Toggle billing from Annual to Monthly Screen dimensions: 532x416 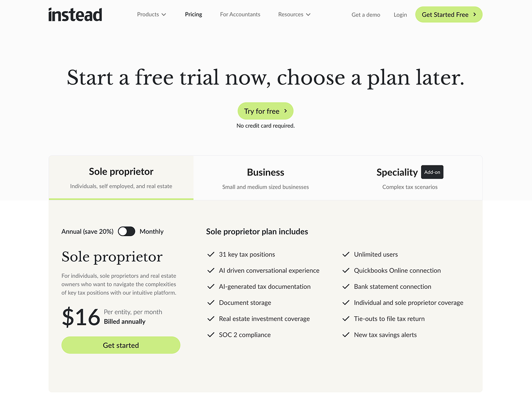click(126, 231)
